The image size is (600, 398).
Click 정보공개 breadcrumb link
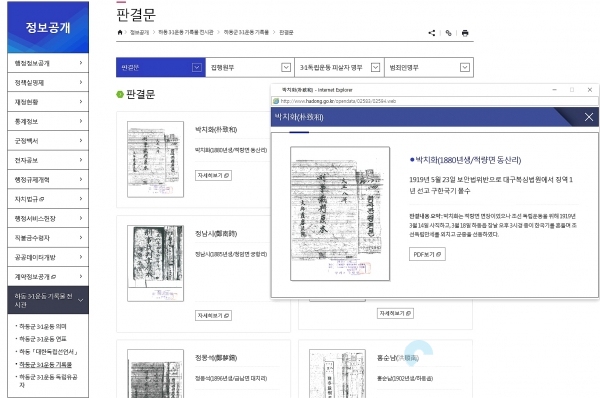tap(139, 33)
